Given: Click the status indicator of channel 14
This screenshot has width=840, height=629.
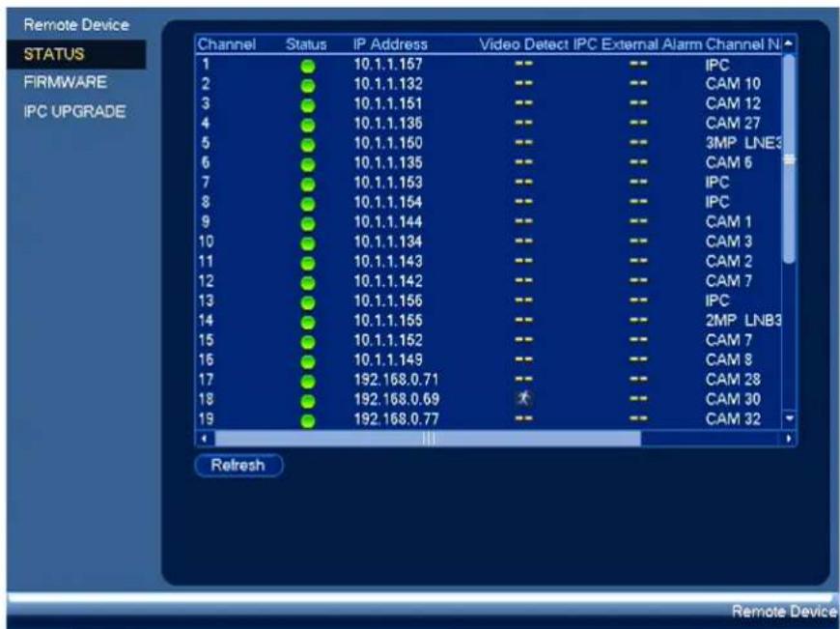Looking at the screenshot, I should click(x=308, y=323).
